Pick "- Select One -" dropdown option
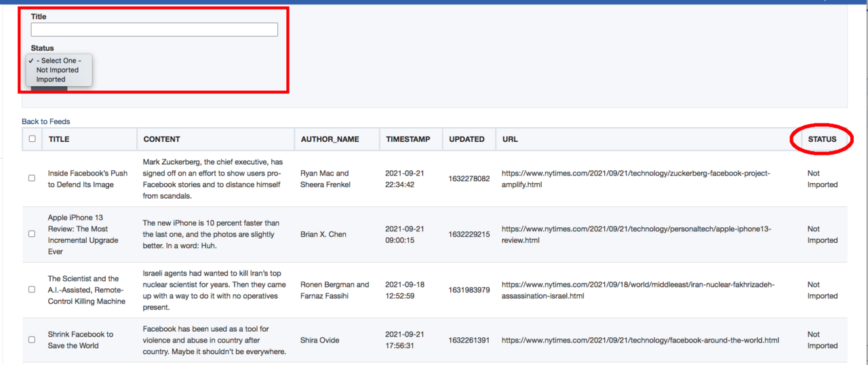The width and height of the screenshot is (868, 365). [58, 60]
